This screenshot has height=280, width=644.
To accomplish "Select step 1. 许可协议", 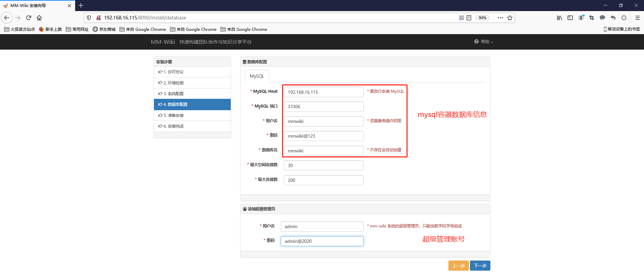I will (192, 72).
